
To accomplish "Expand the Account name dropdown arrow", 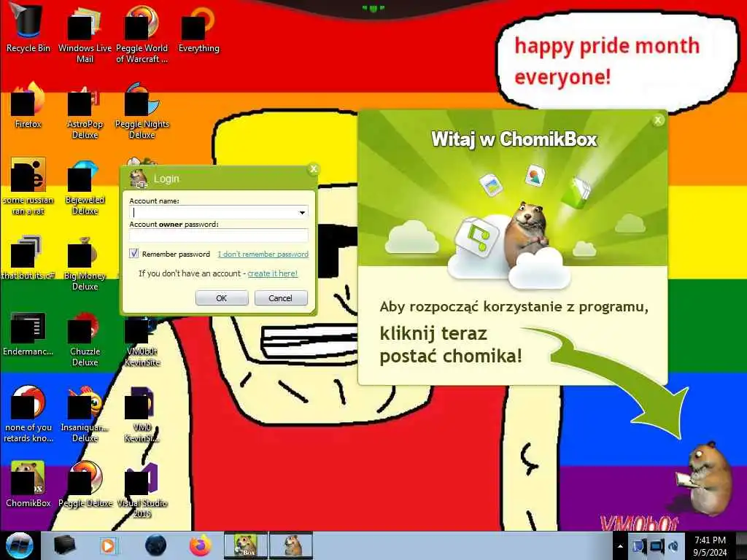I will click(x=302, y=212).
